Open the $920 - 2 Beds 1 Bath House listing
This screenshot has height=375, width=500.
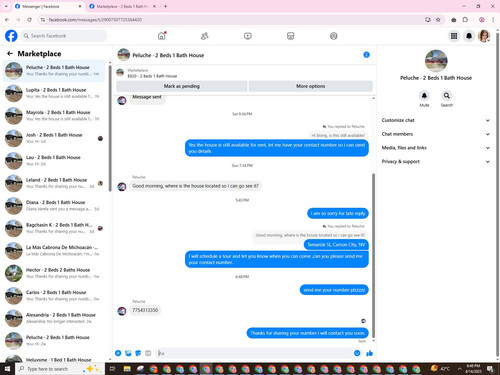tap(152, 76)
